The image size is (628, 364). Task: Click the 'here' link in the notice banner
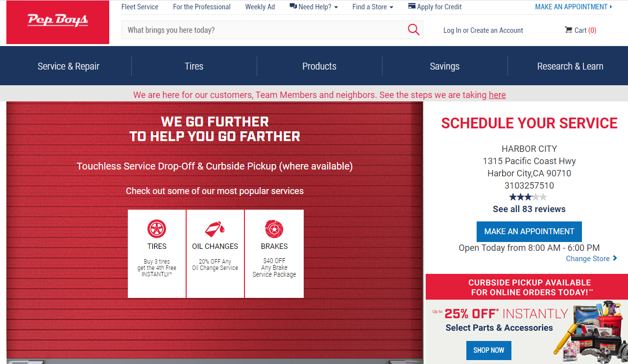[497, 95]
